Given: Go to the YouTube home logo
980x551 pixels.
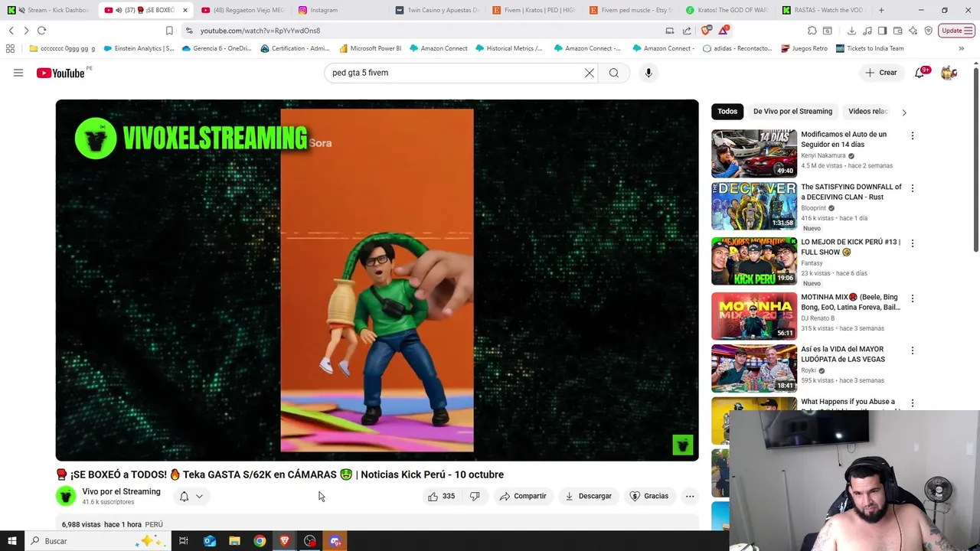Looking at the screenshot, I should pos(60,73).
